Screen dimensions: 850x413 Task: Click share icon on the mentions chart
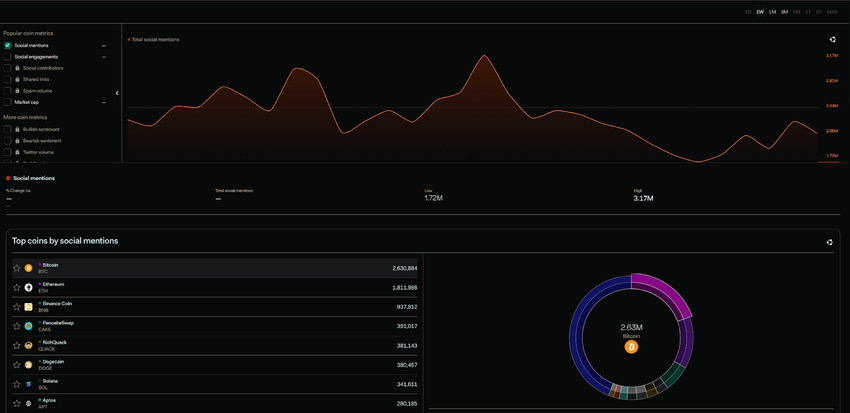pos(833,40)
